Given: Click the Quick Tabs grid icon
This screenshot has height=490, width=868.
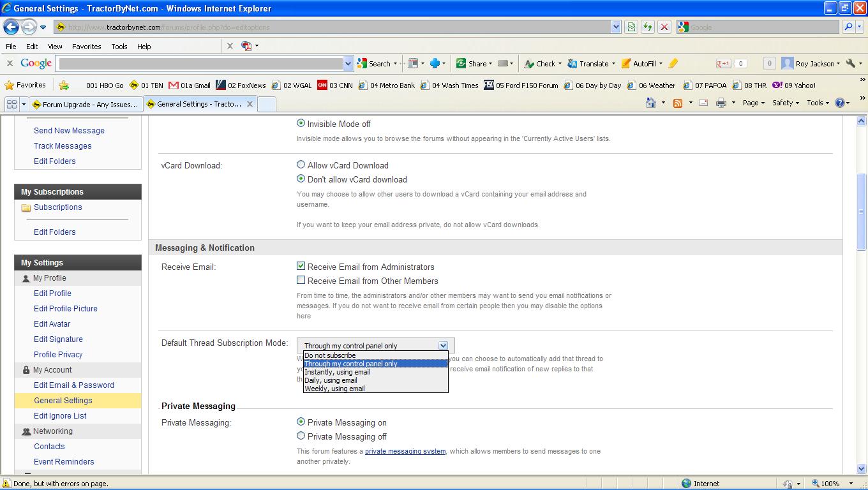Looking at the screenshot, I should click(11, 104).
